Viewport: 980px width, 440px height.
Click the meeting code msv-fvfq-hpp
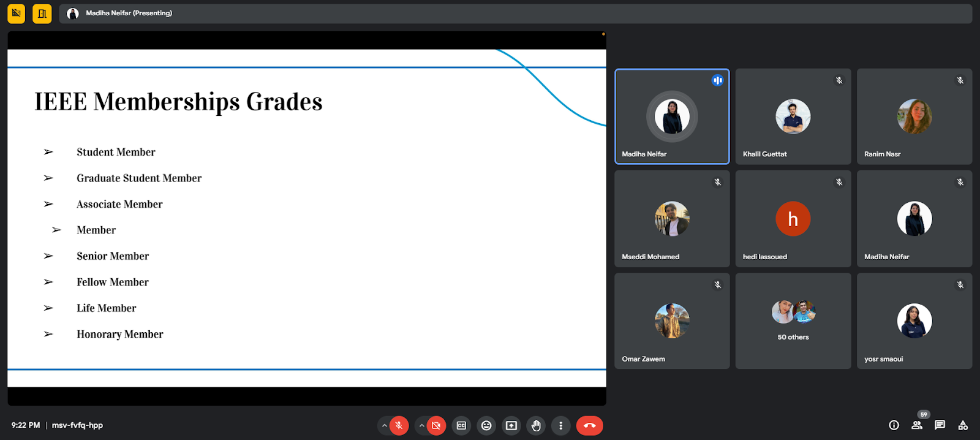click(x=77, y=425)
